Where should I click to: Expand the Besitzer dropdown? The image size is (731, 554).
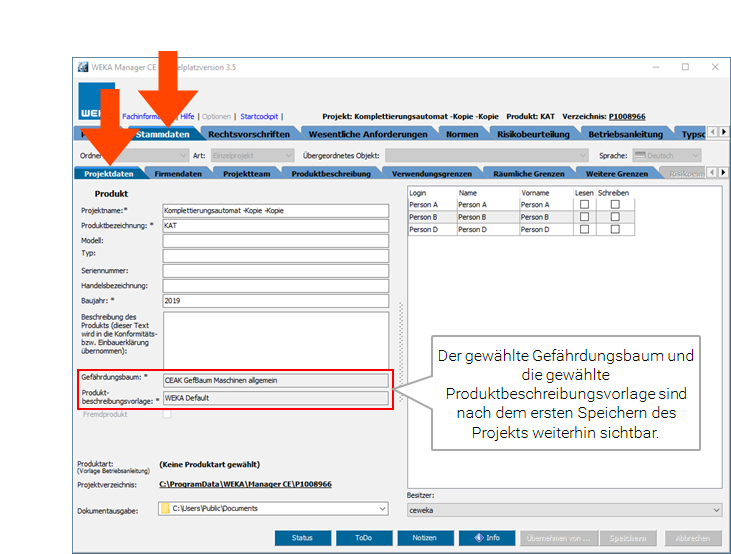pyautogui.click(x=714, y=510)
